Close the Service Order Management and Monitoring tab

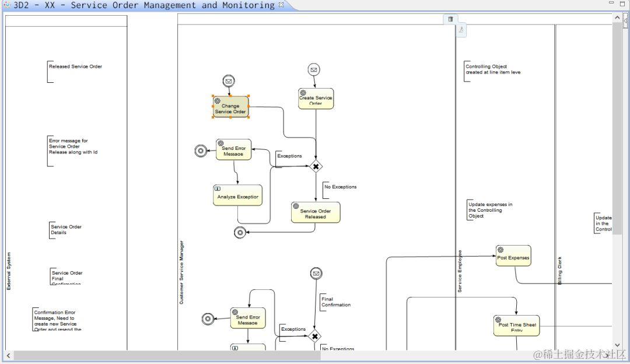(281, 5)
